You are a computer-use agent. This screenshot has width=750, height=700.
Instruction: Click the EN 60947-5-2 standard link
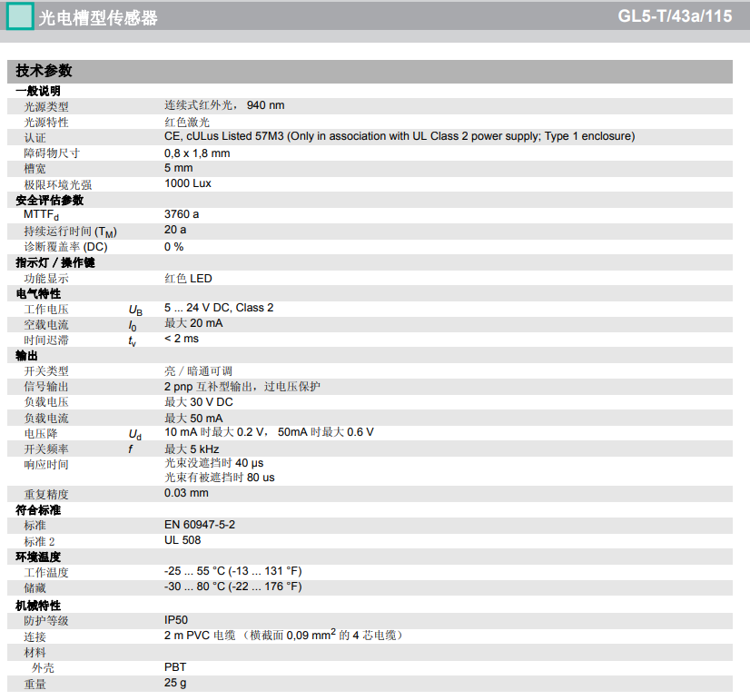199,525
